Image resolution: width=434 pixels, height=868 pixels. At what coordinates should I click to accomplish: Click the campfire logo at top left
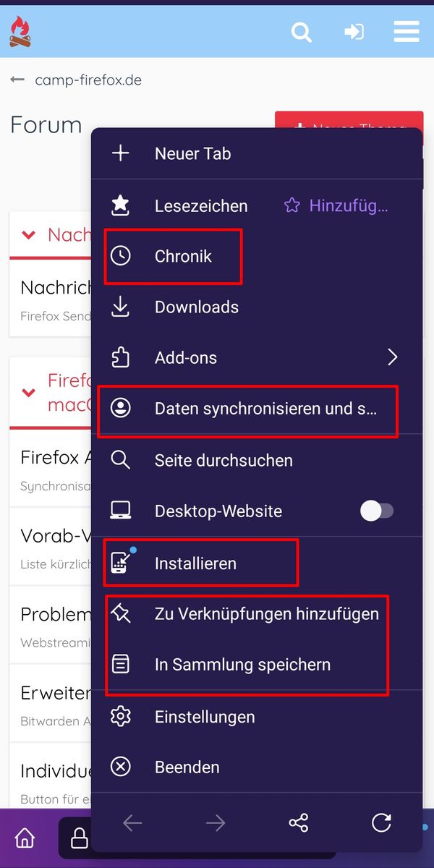[20, 32]
